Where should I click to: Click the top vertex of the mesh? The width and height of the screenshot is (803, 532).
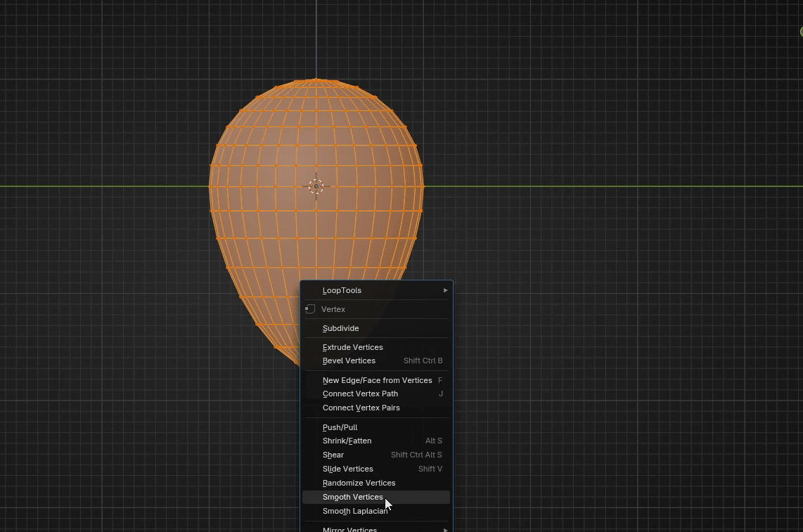click(x=316, y=79)
